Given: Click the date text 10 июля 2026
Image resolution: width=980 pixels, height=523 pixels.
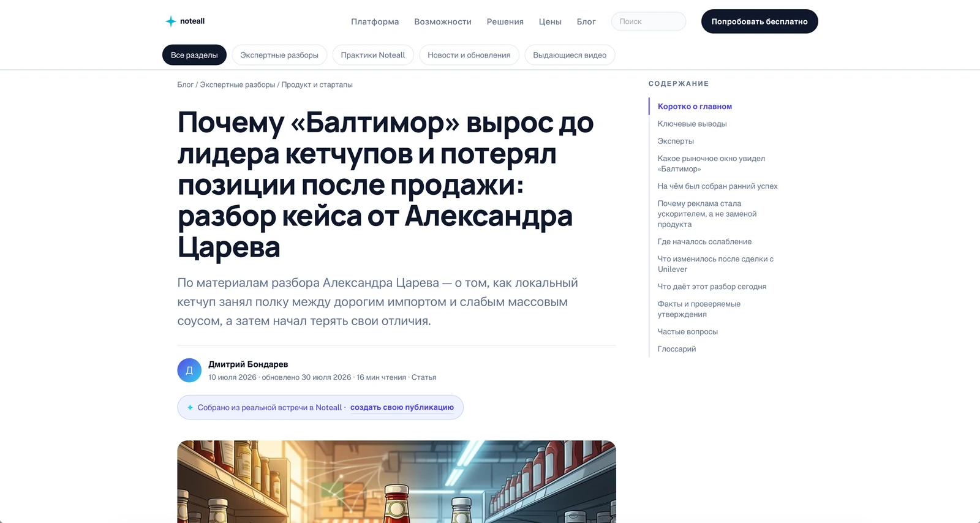Looking at the screenshot, I should tap(232, 377).
